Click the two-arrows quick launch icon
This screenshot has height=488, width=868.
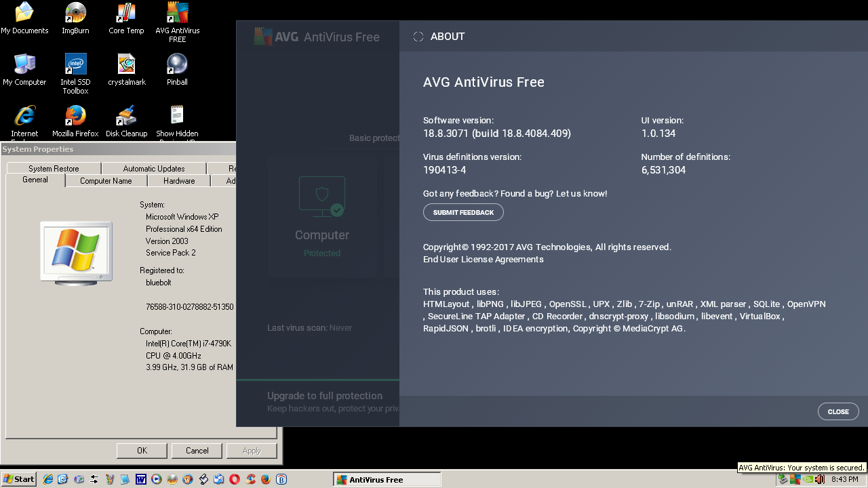pyautogui.click(x=94, y=479)
